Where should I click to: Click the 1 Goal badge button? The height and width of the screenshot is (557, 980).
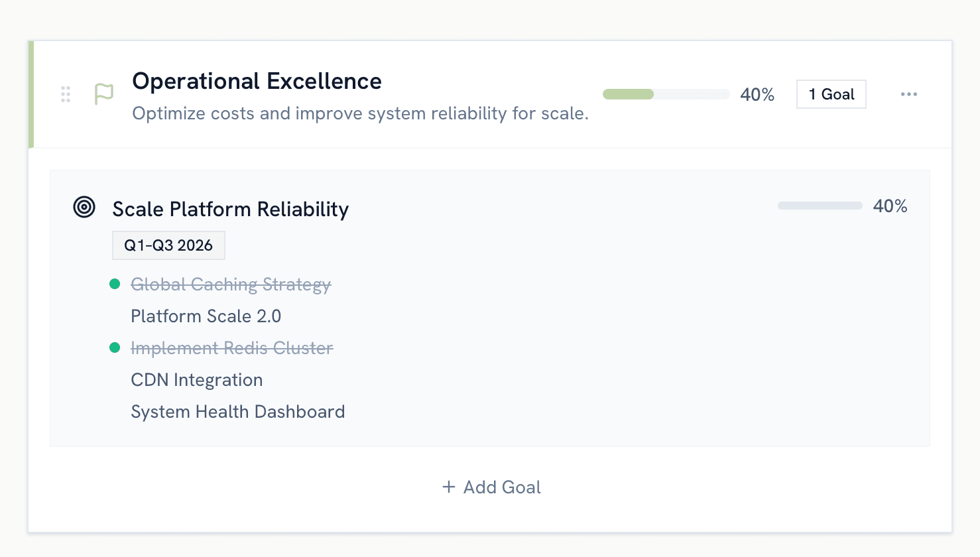pyautogui.click(x=831, y=94)
